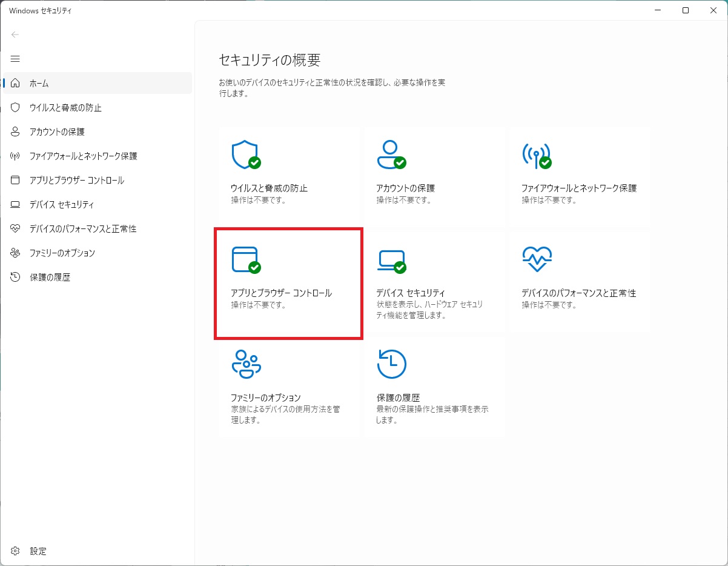
Task: Click the clock icon beside 保護の履歴 in sidebar
Action: [16, 277]
